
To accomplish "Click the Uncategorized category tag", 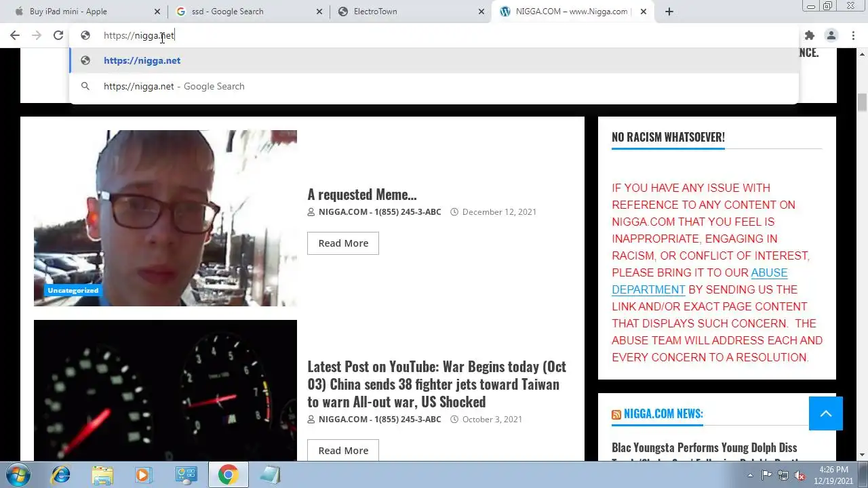I will [73, 290].
